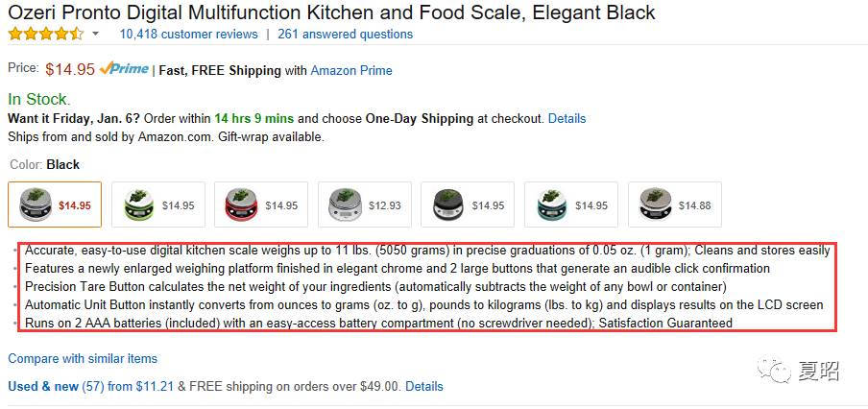Select the green scale color option
The height and width of the screenshot is (409, 868).
159,204
